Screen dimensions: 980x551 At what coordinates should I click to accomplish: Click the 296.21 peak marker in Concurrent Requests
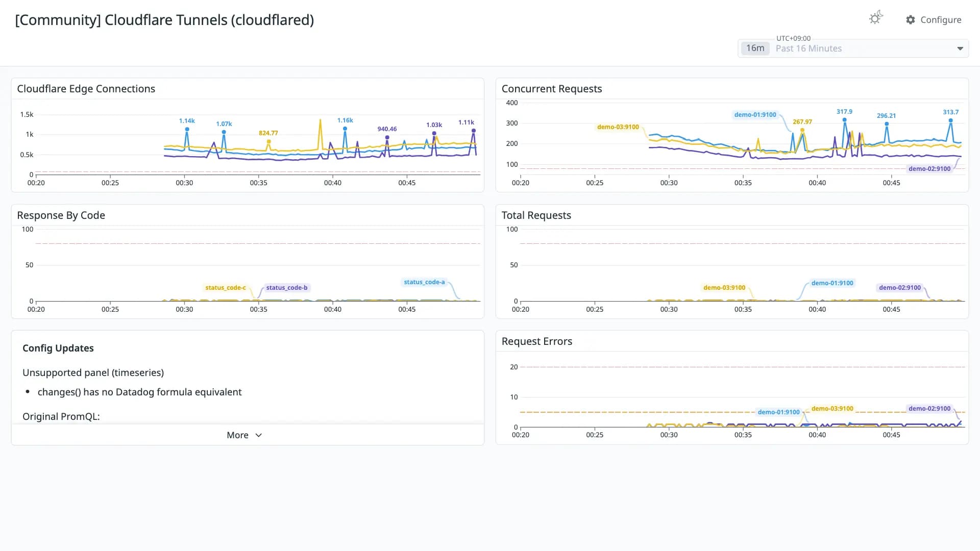(x=887, y=124)
